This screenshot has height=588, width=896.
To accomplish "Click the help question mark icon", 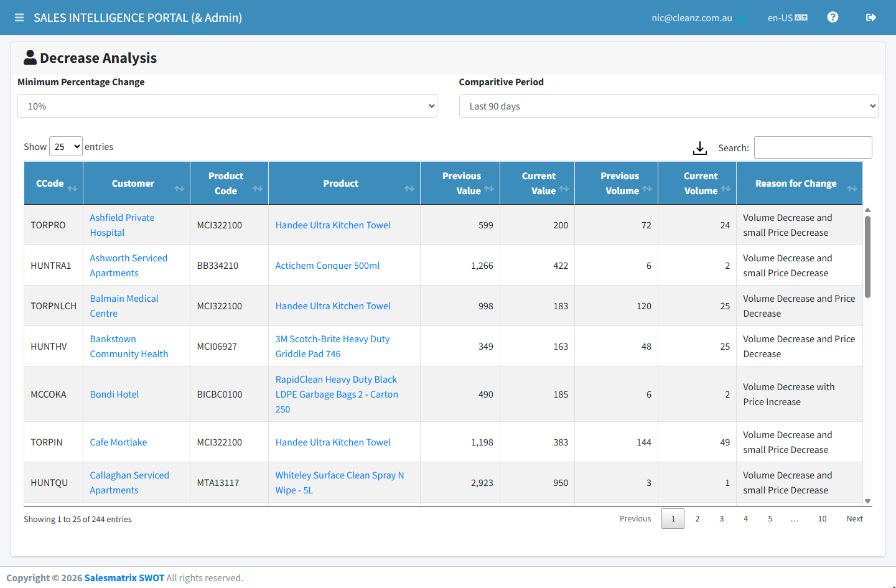I will 833,17.
